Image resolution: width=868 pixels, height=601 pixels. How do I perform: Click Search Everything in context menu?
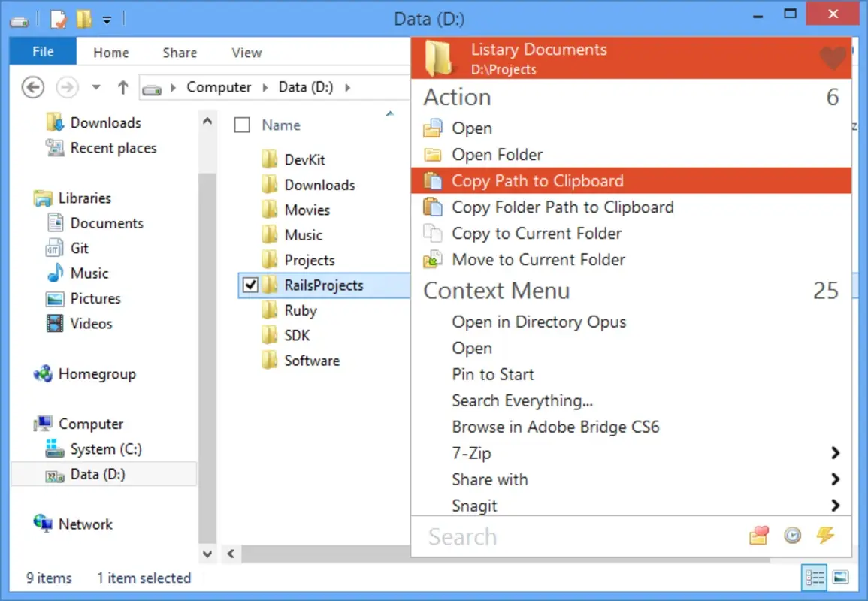[x=522, y=400]
